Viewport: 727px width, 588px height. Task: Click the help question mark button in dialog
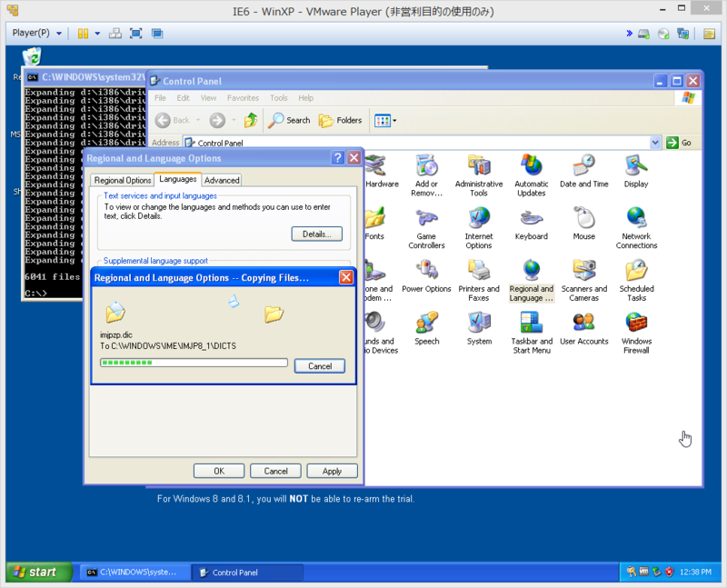coord(338,157)
